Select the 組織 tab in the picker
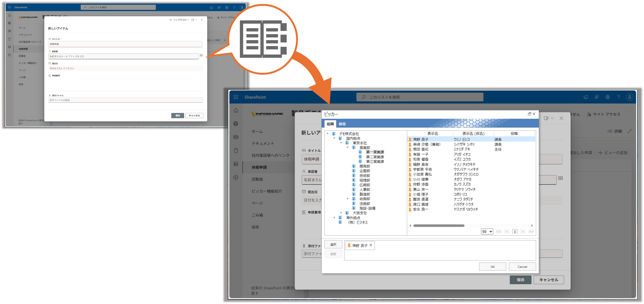Viewport: 644px width, 304px height. pyautogui.click(x=330, y=124)
